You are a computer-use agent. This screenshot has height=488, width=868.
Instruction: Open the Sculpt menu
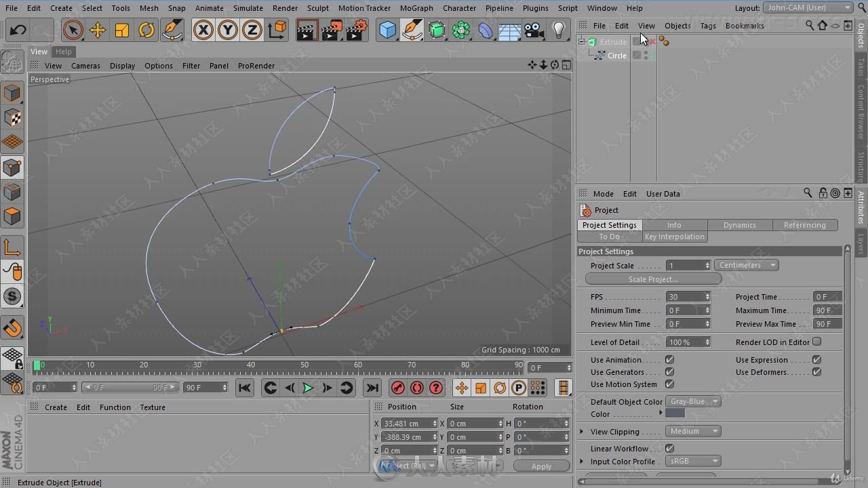pyautogui.click(x=317, y=8)
